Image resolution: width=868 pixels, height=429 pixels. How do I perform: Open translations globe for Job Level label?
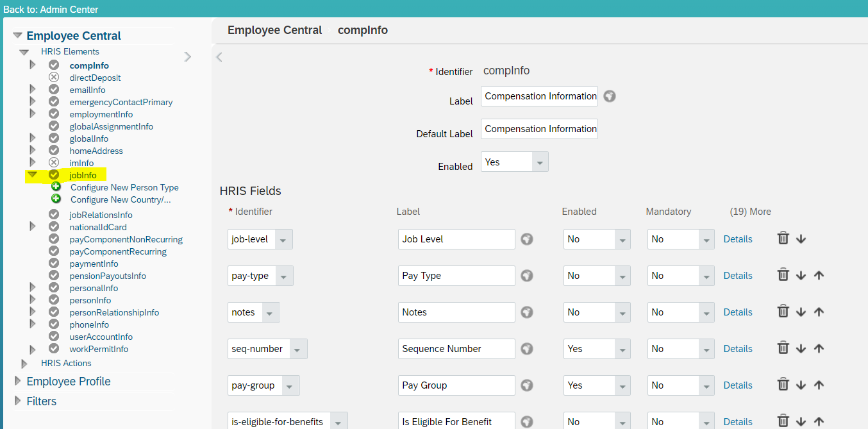527,239
